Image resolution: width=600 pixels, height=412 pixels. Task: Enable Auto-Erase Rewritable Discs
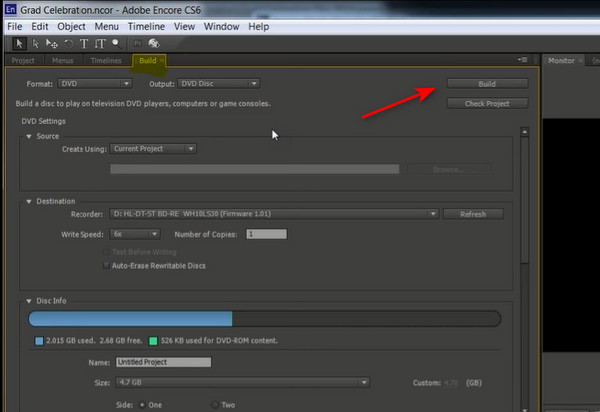point(107,265)
